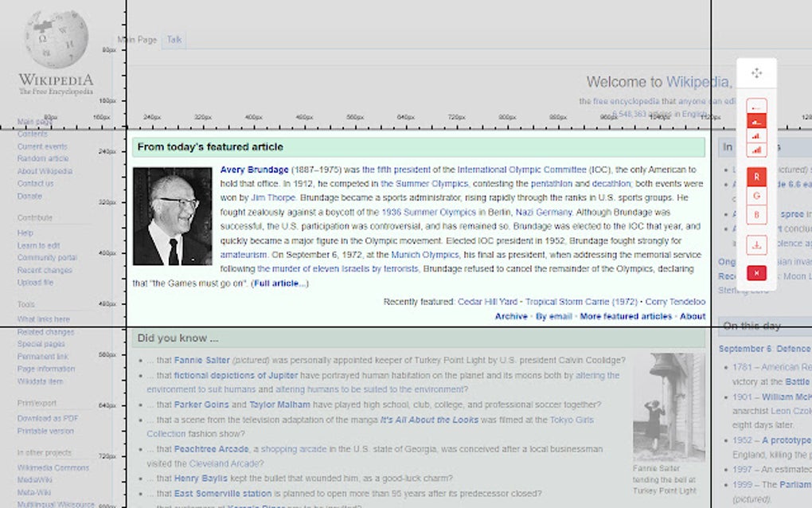Screen dimensions: 812x508
Task: Open the Munich Olympics link
Action: pos(424,254)
